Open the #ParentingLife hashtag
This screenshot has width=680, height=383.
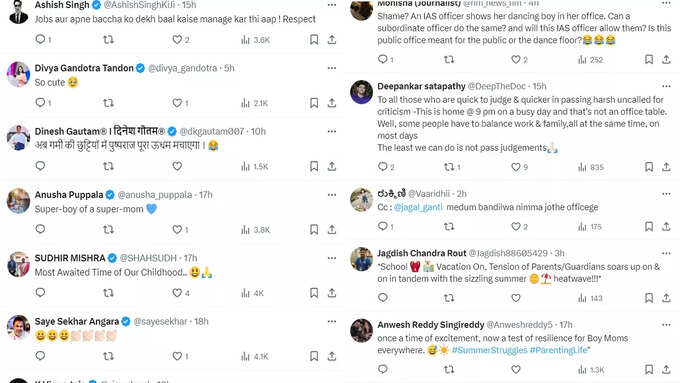click(559, 350)
